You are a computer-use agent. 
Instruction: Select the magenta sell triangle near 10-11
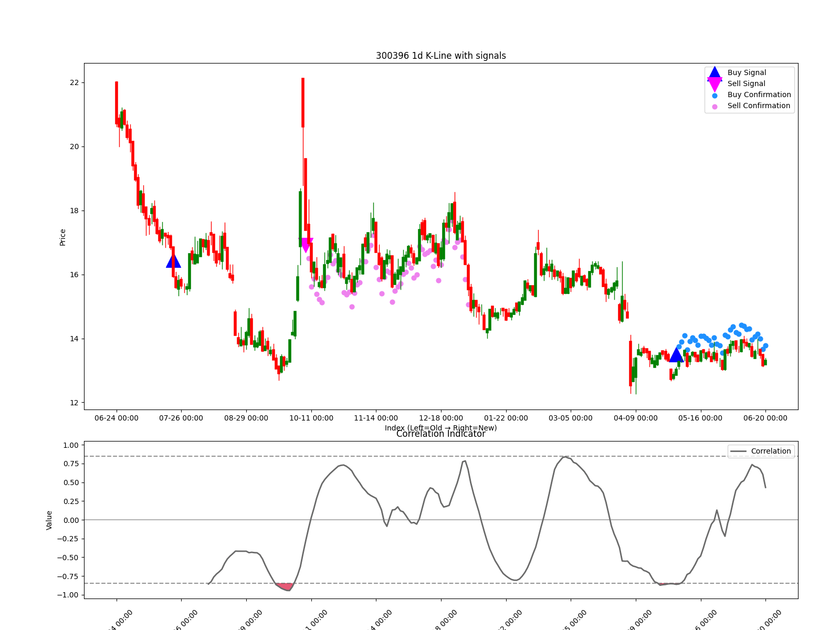[306, 245]
